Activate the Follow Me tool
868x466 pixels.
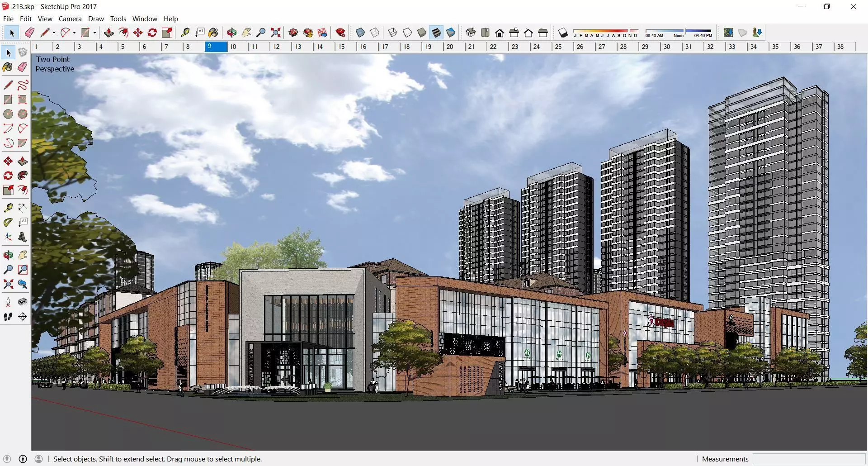click(23, 176)
